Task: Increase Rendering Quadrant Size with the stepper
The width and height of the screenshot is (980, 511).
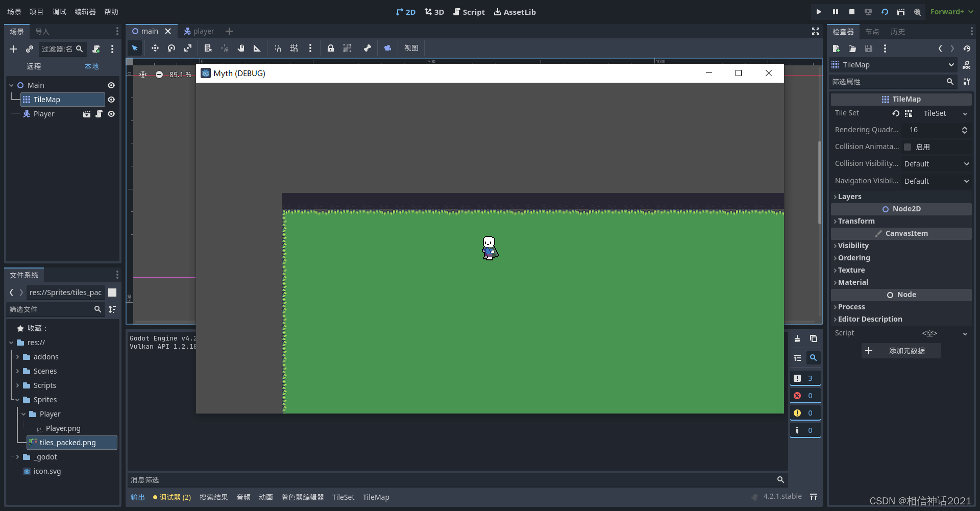Action: coord(965,127)
